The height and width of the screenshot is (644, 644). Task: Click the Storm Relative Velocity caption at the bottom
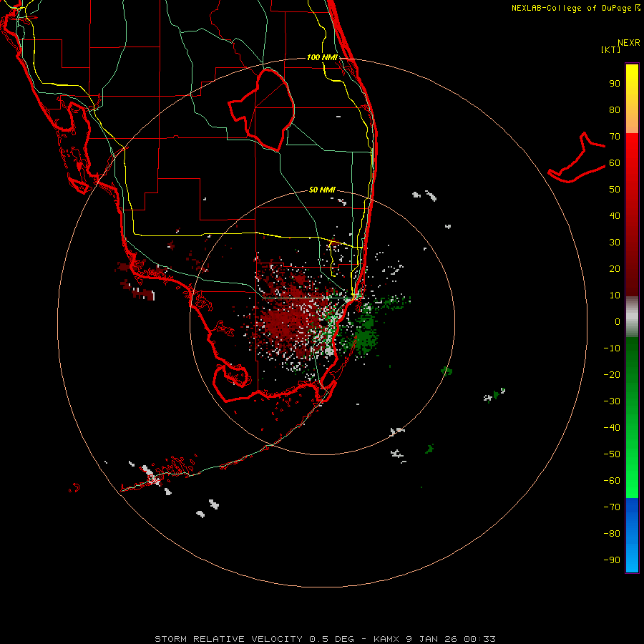(325, 639)
